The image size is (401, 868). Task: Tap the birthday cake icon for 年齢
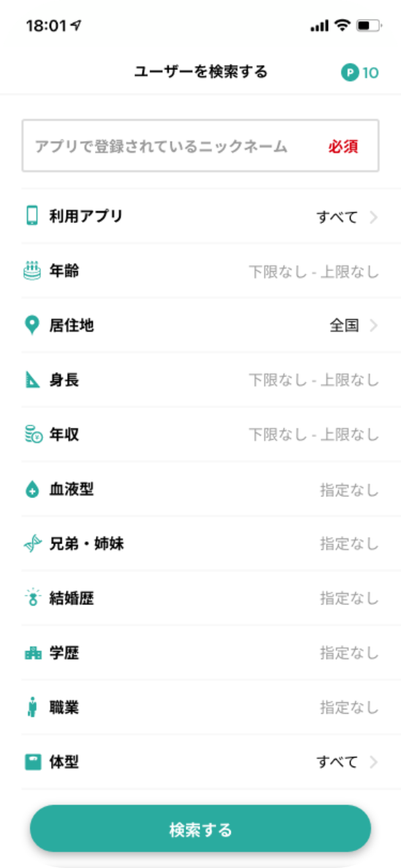[33, 270]
